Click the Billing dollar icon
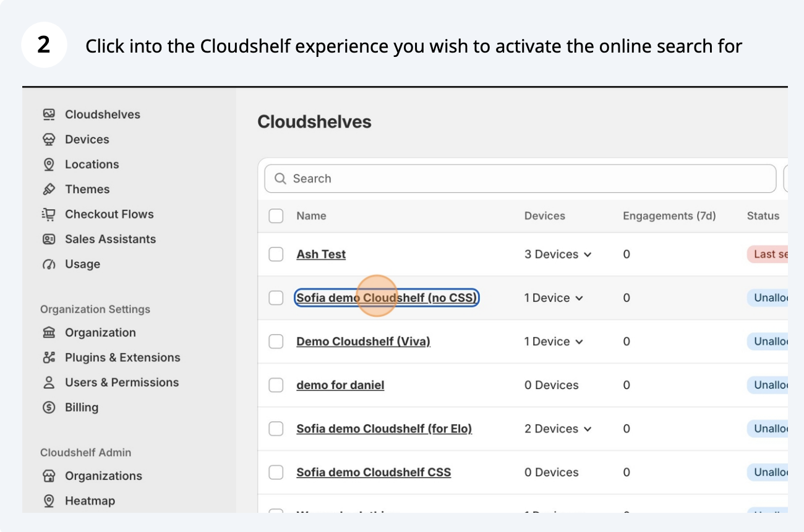The width and height of the screenshot is (804, 532). 49,407
